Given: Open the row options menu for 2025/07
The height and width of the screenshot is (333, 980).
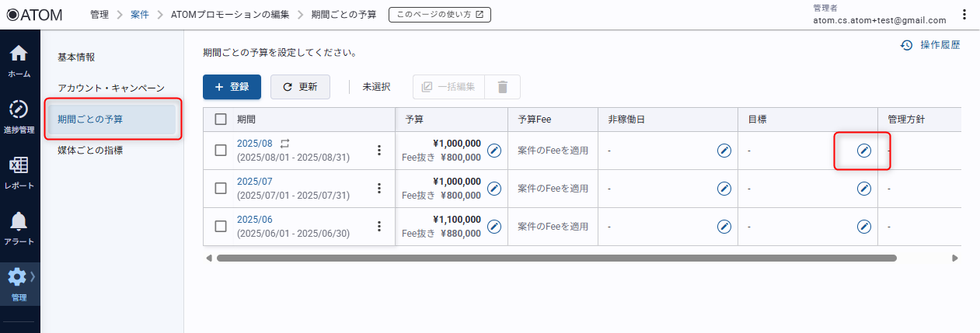Looking at the screenshot, I should 379,188.
